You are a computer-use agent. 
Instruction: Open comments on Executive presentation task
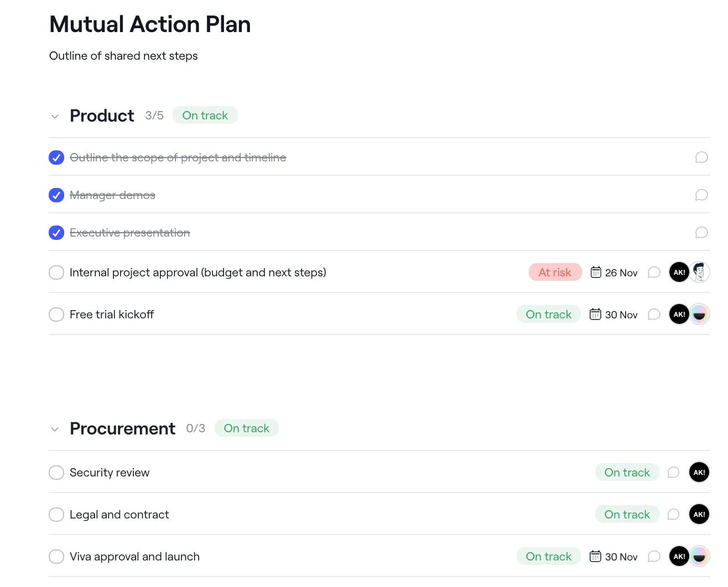701,233
